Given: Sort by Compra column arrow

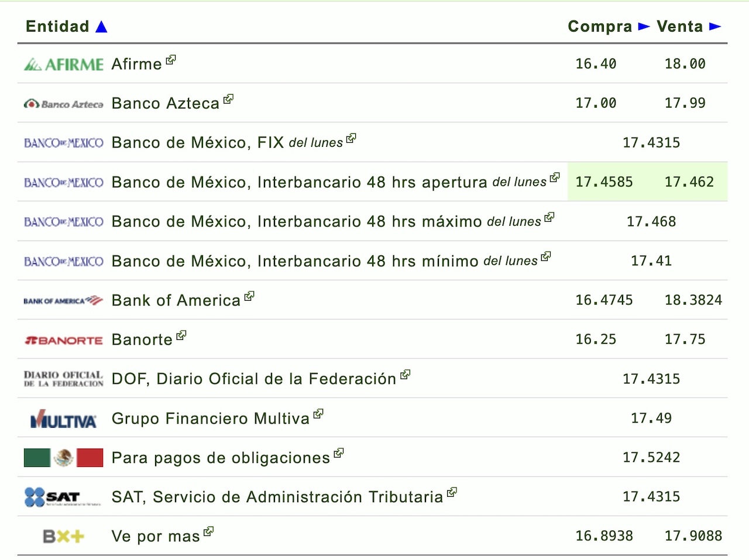Looking at the screenshot, I should point(644,26).
